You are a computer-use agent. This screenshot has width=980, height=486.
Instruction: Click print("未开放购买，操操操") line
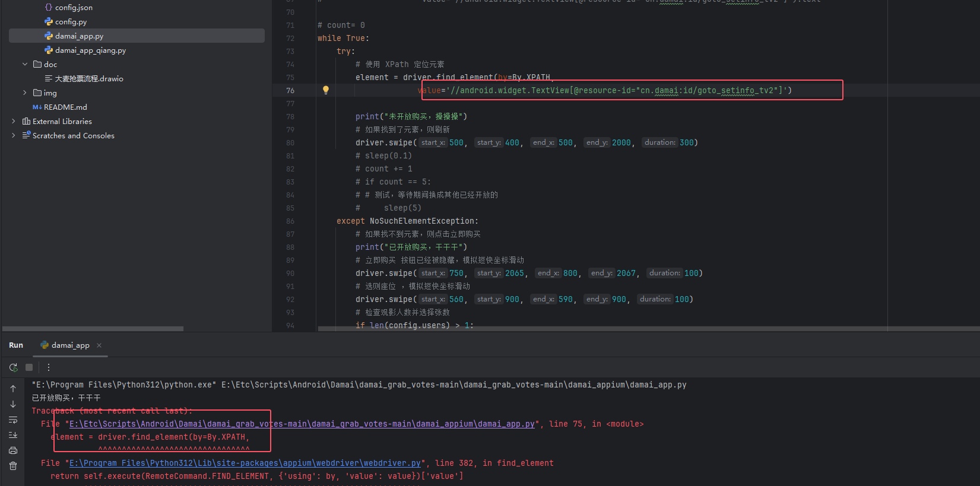[411, 116]
